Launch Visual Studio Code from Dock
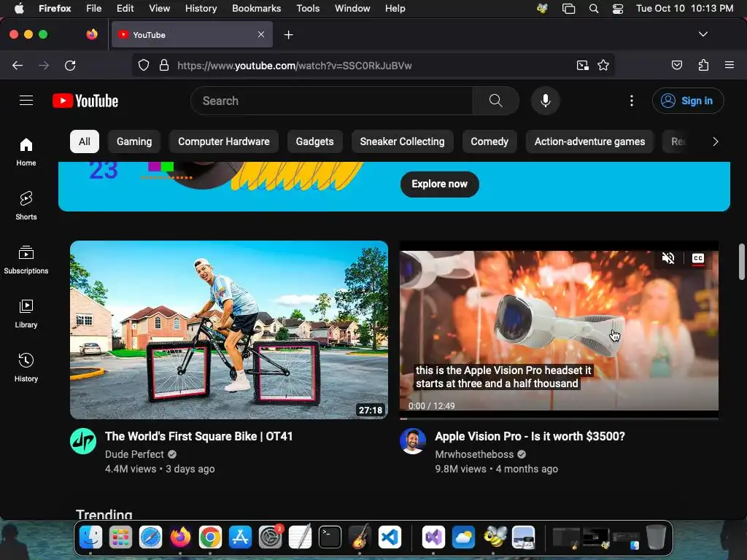The height and width of the screenshot is (560, 747). 390,537
